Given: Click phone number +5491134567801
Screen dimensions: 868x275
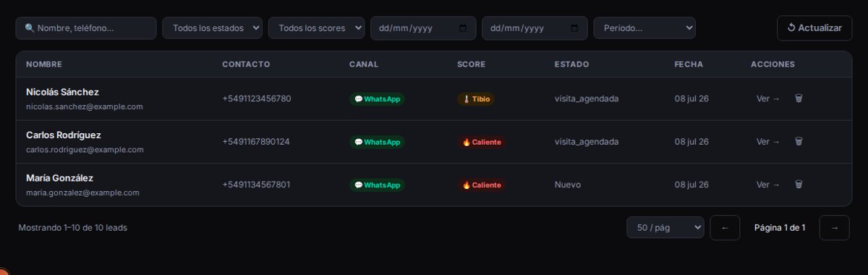Looking at the screenshot, I should coord(256,185).
